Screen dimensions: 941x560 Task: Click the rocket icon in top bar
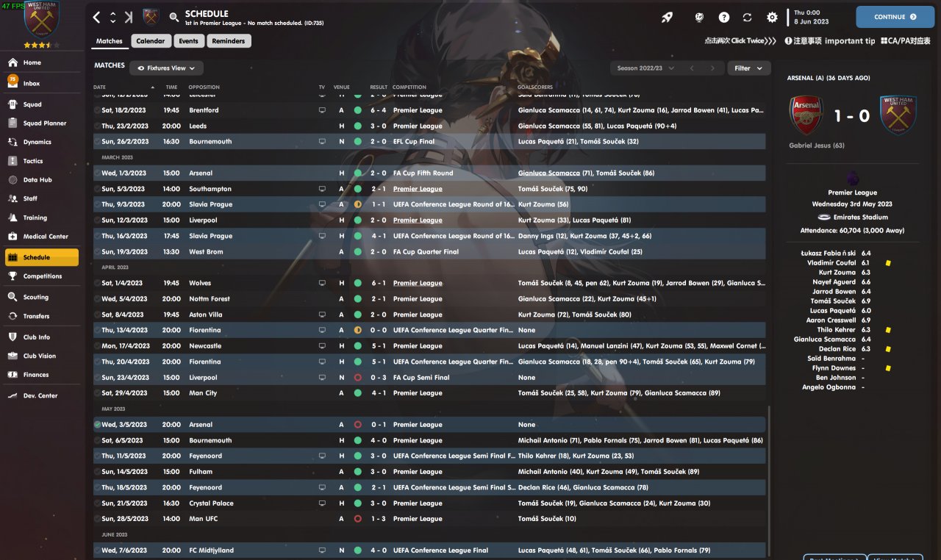(x=667, y=17)
